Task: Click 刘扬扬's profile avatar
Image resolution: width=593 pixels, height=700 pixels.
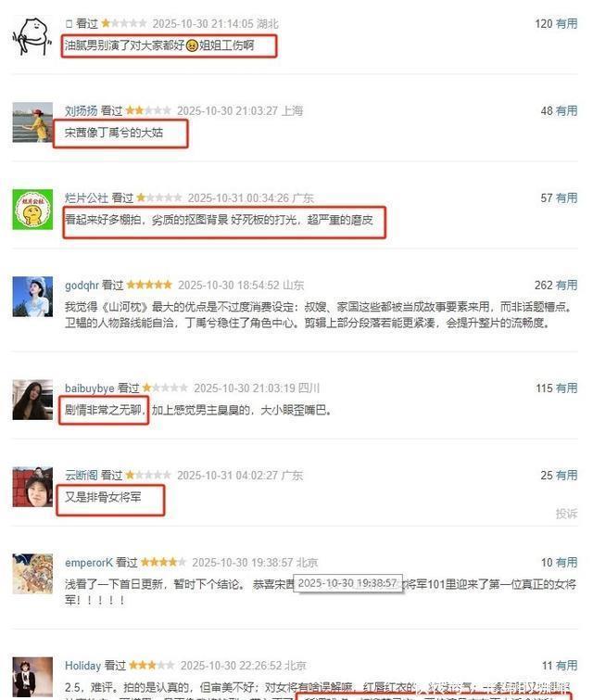Action: [32, 122]
